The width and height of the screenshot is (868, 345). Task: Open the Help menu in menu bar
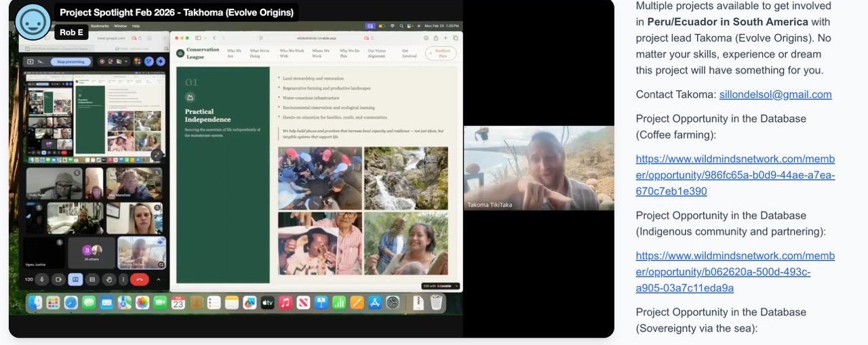136,26
